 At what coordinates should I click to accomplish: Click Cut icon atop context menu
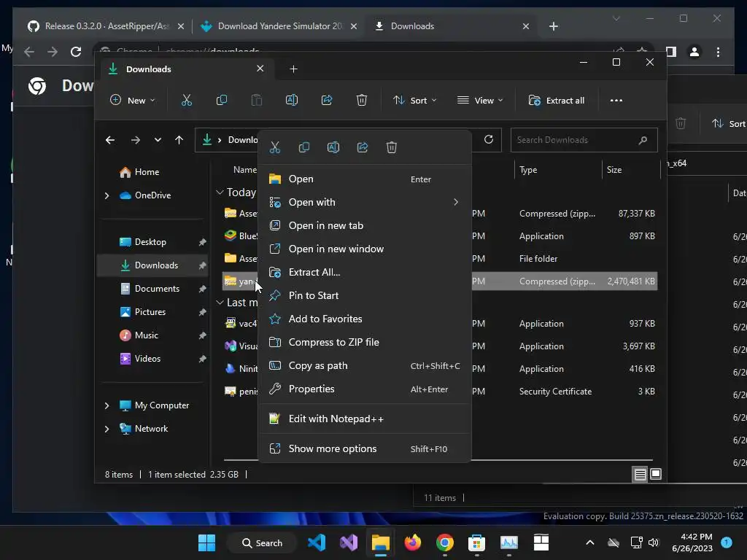pyautogui.click(x=275, y=147)
